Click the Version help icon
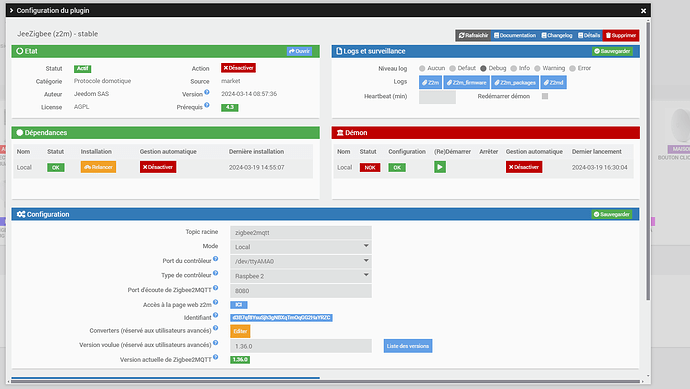690x389 pixels. (x=207, y=92)
